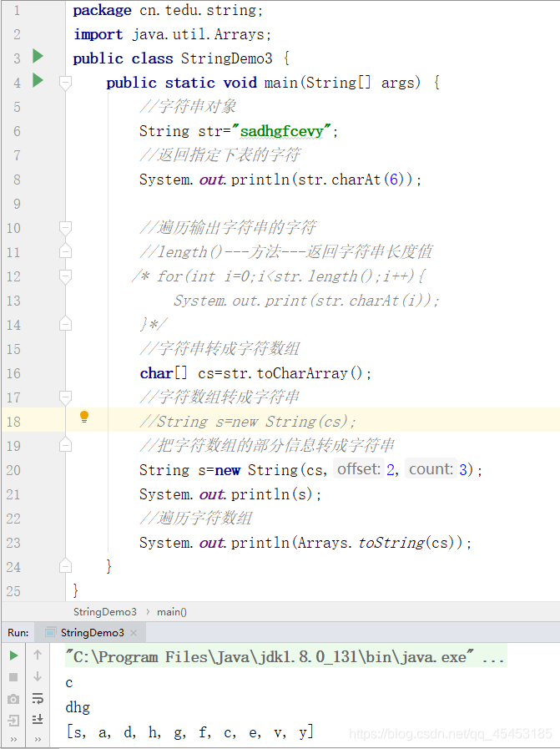Collapse comment block fold marker on line 10

pos(65,228)
